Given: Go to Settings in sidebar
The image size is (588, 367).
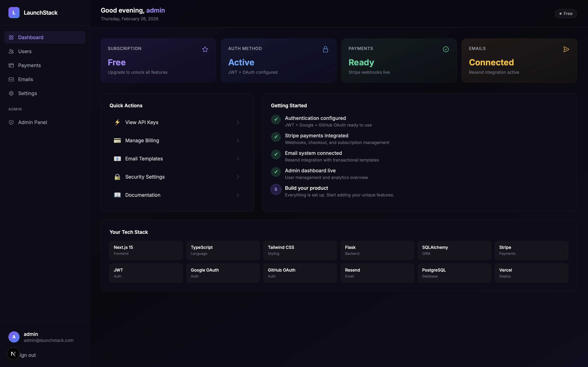Looking at the screenshot, I should 27,93.
